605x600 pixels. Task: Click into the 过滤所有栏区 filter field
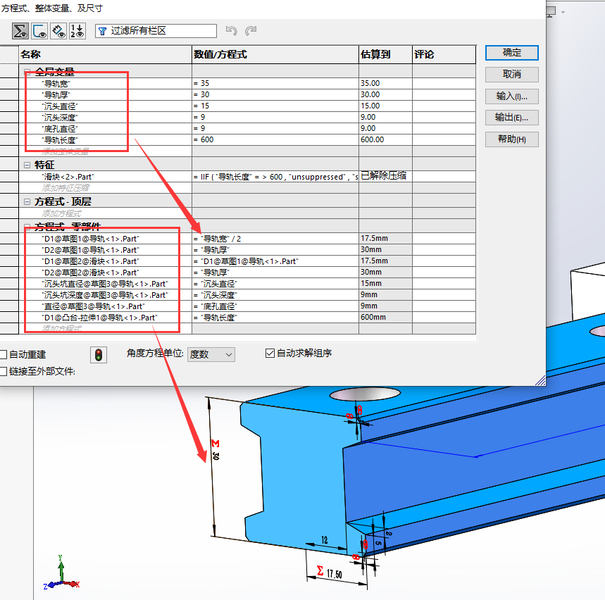click(x=156, y=31)
